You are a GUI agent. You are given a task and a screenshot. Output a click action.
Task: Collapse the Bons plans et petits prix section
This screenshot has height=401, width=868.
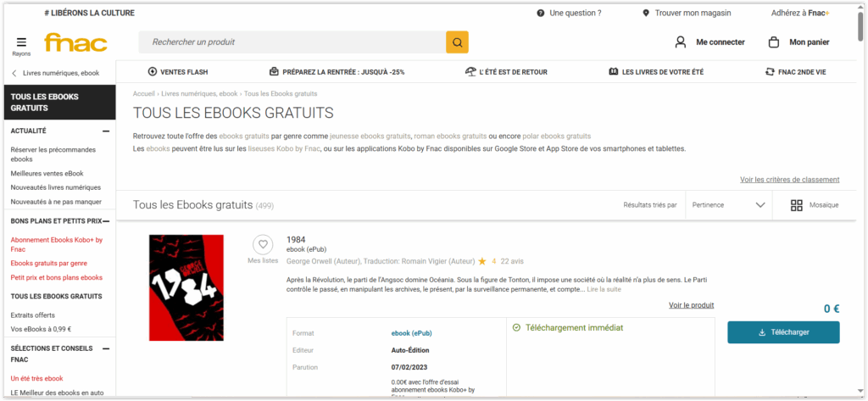(106, 221)
